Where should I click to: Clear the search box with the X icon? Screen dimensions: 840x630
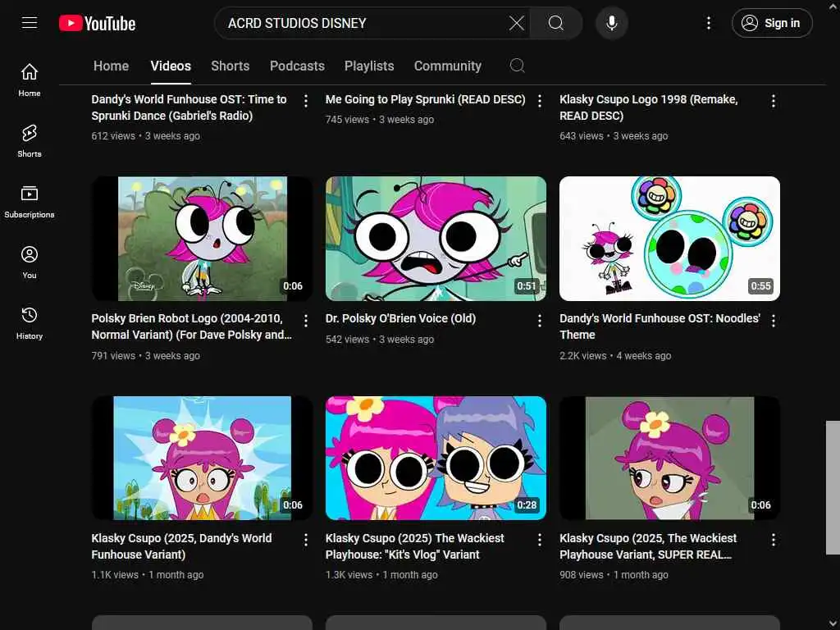(x=517, y=23)
